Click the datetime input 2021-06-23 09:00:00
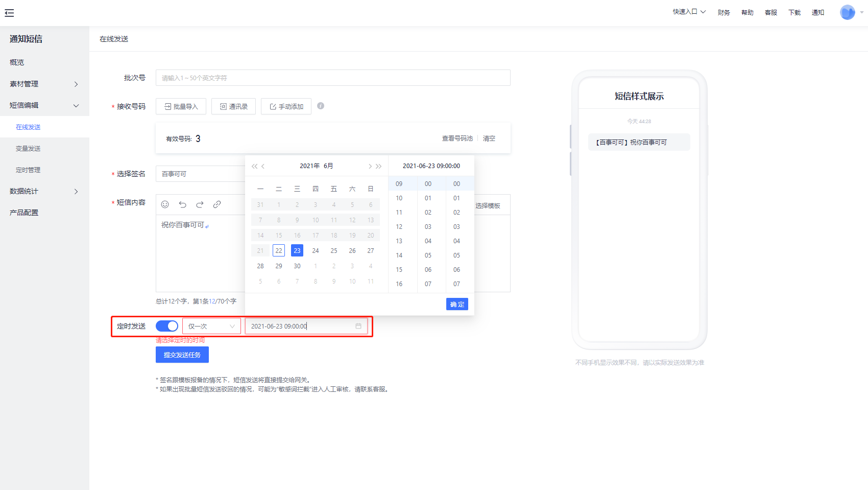The width and height of the screenshot is (868, 490). pos(306,326)
